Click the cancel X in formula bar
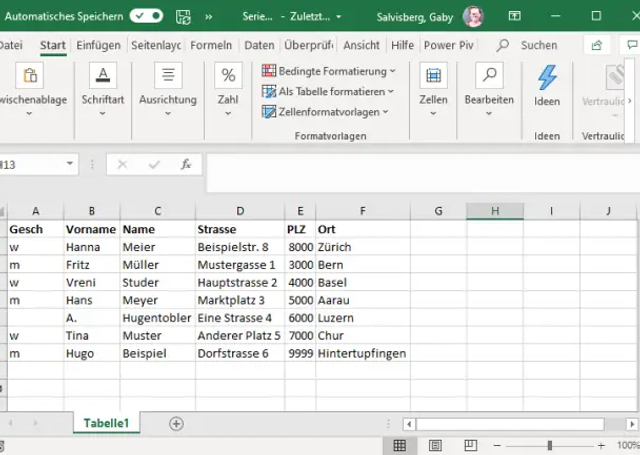The image size is (640, 455). 122,164
